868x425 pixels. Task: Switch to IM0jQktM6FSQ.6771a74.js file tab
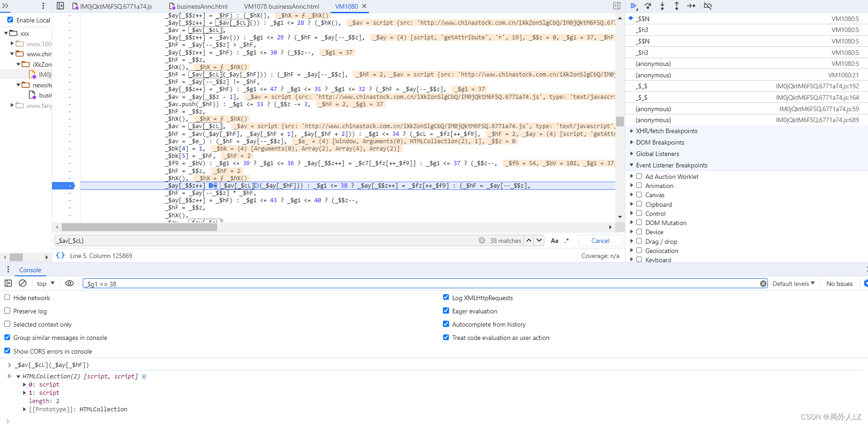pyautogui.click(x=112, y=6)
